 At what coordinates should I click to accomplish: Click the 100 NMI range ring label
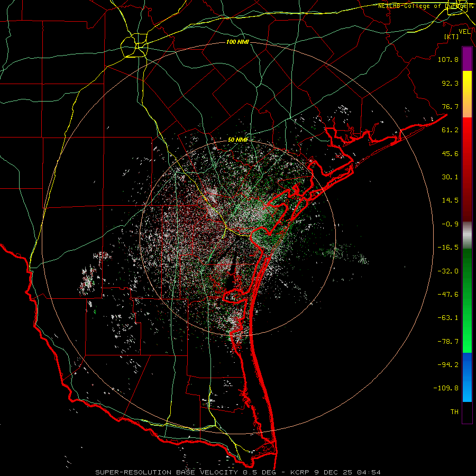[237, 42]
